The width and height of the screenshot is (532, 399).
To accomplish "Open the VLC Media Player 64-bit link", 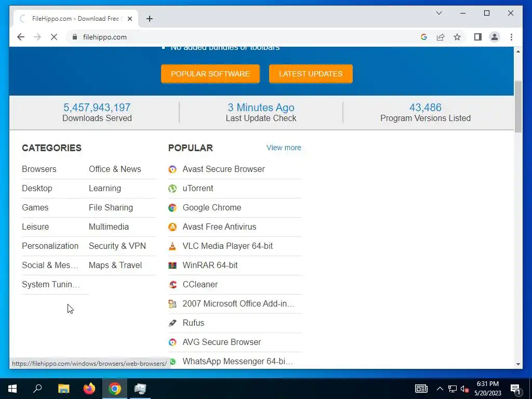I will pos(228,246).
